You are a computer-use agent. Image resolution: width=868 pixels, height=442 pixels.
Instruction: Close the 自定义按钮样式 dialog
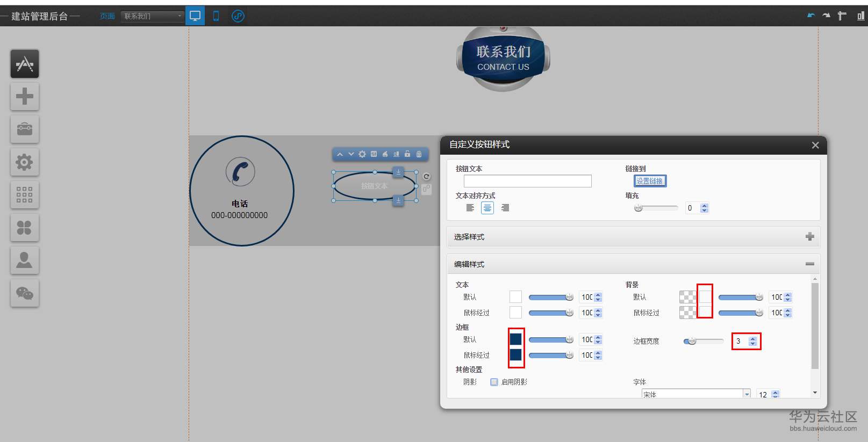[815, 145]
